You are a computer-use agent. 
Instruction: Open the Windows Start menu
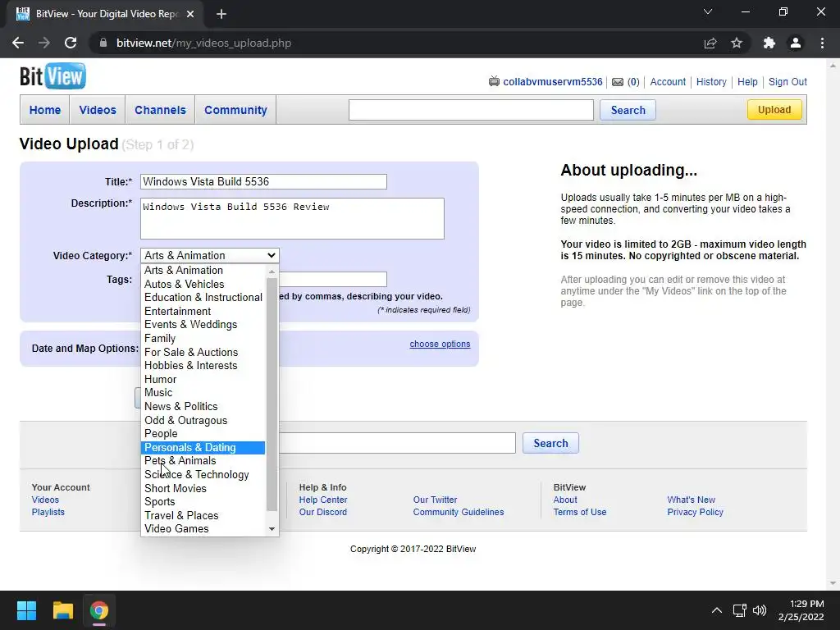pos(26,610)
